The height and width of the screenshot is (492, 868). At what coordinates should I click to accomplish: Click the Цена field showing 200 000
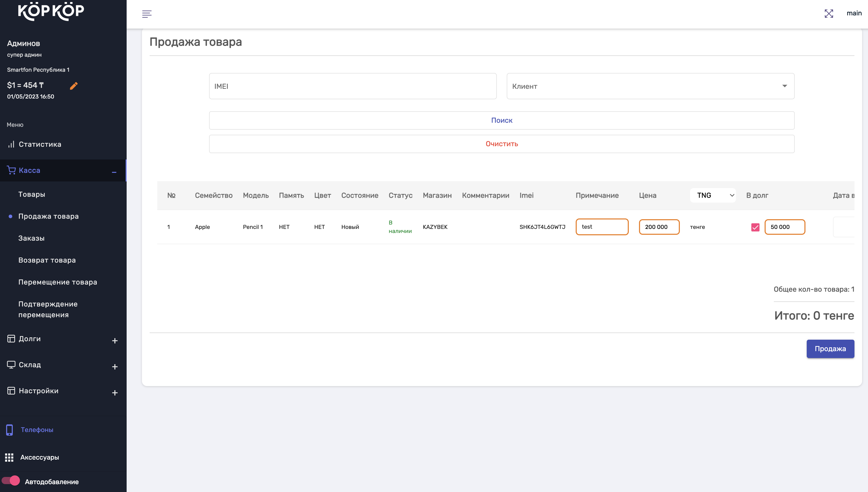[x=659, y=227]
